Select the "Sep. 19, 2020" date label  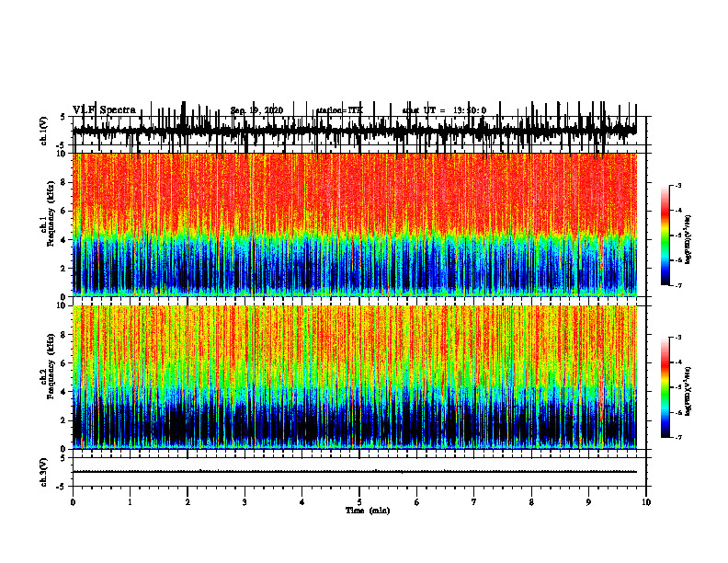tap(256, 110)
